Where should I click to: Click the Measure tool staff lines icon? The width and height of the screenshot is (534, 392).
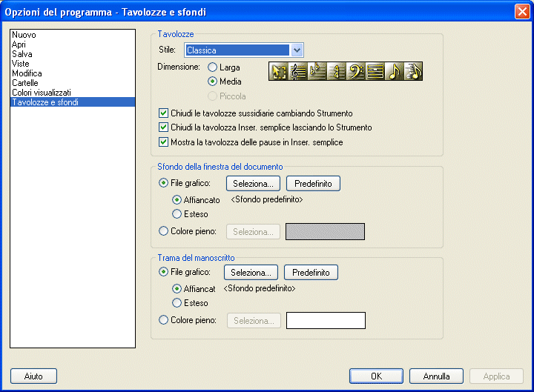click(x=375, y=71)
